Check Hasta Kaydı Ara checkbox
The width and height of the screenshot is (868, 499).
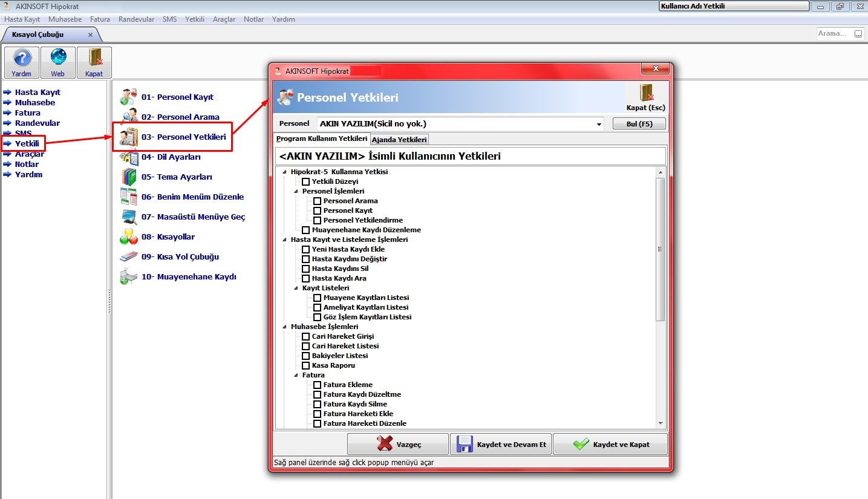pyautogui.click(x=306, y=278)
